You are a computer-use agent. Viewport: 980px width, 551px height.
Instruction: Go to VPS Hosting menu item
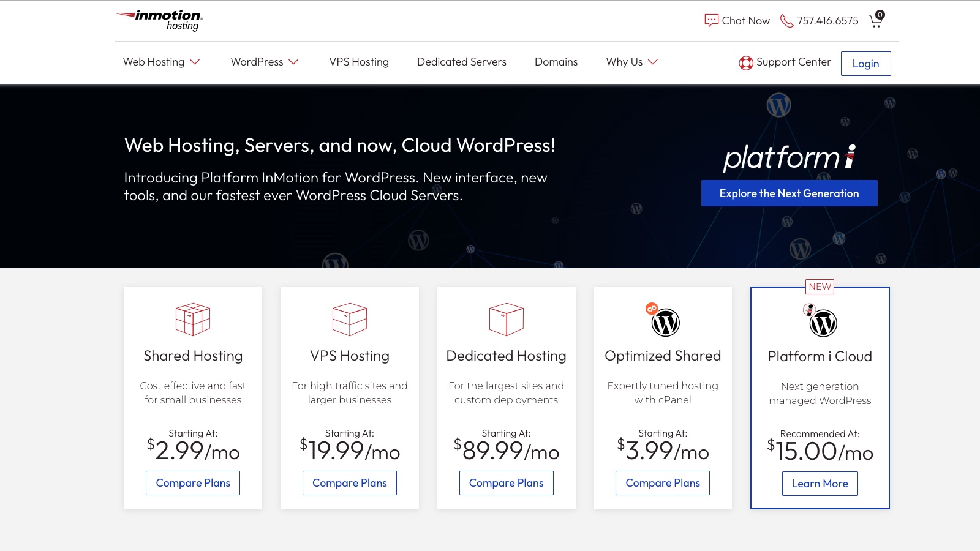(359, 62)
